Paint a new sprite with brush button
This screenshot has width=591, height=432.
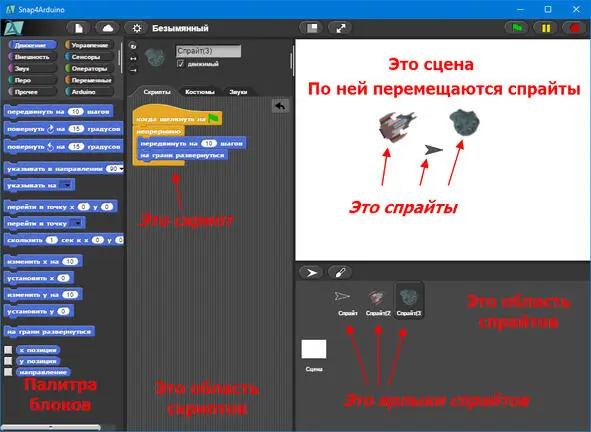(x=340, y=273)
